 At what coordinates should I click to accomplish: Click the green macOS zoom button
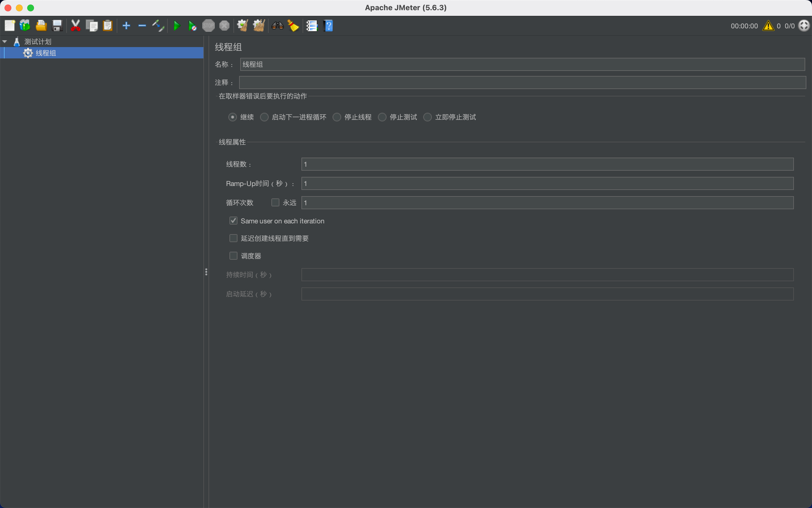coord(31,8)
